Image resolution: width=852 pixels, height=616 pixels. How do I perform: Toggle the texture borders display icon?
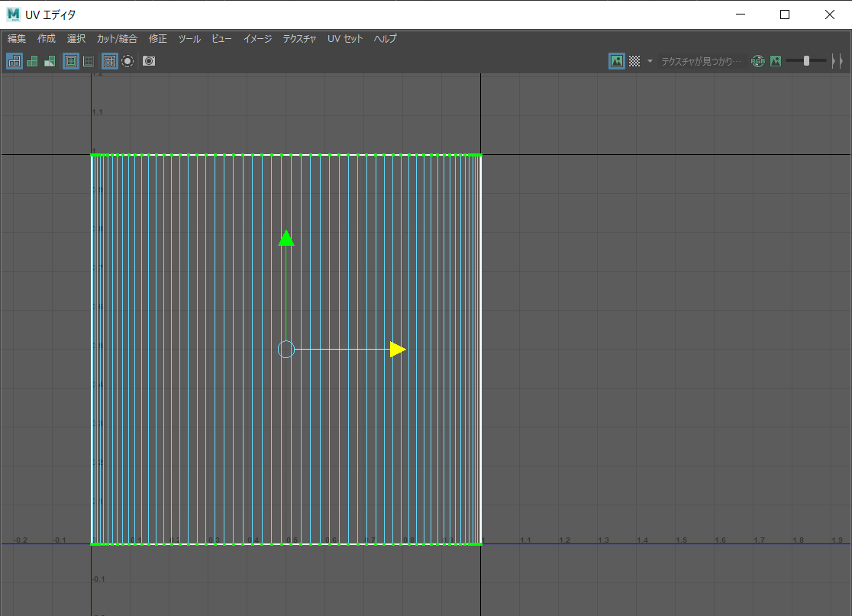click(71, 61)
